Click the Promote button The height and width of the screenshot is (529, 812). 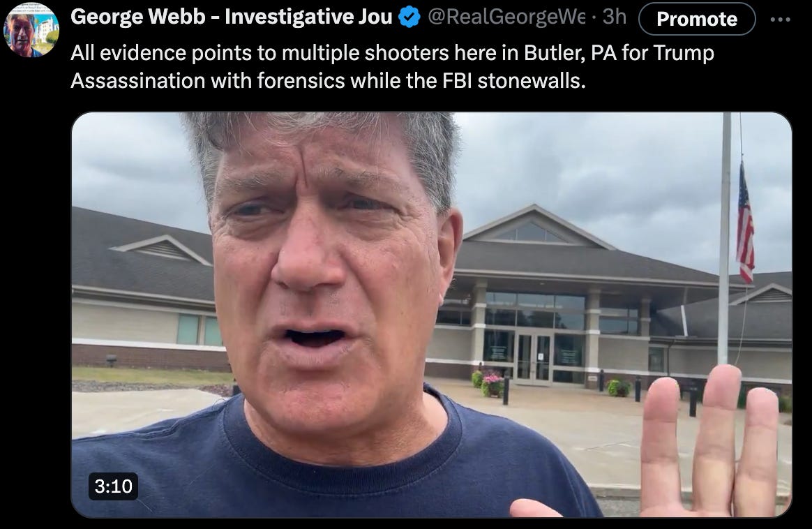pyautogui.click(x=696, y=19)
